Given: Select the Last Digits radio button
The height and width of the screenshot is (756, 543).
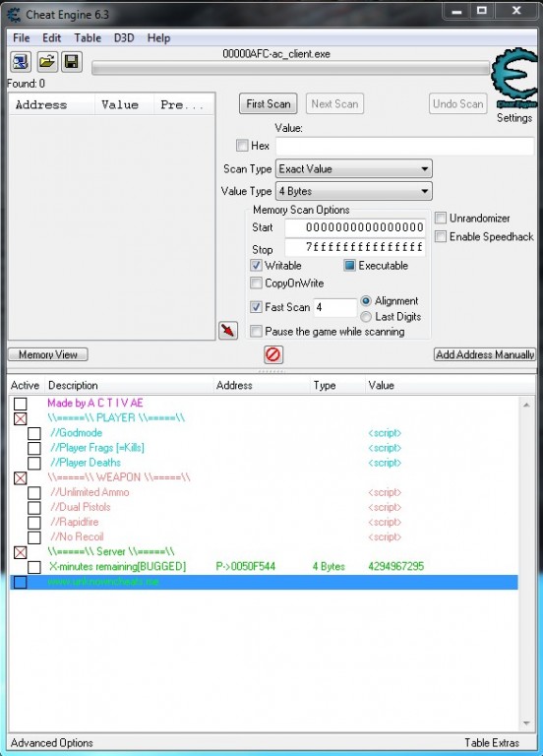Looking at the screenshot, I should click(x=366, y=317).
